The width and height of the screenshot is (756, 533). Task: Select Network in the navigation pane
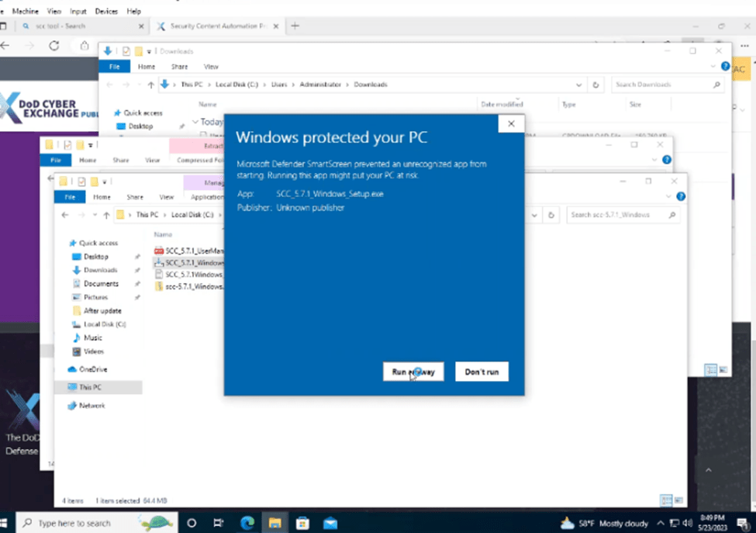[x=91, y=405]
